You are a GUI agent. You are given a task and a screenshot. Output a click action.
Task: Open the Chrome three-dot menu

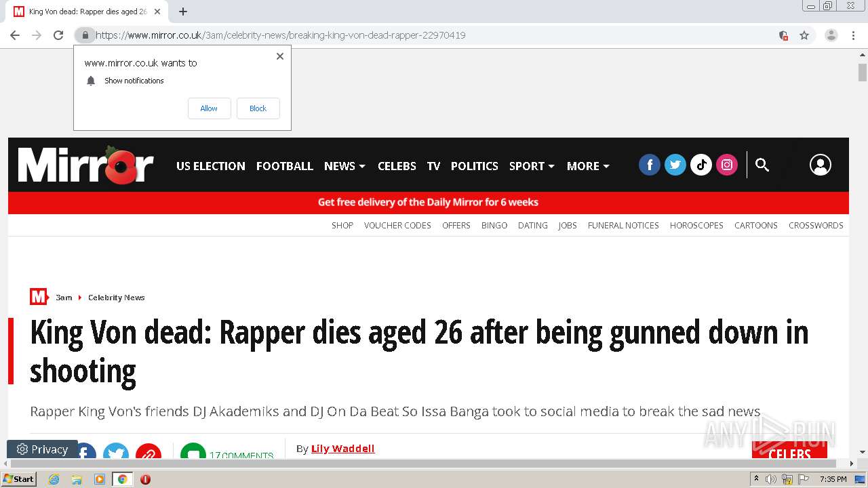[x=853, y=35]
